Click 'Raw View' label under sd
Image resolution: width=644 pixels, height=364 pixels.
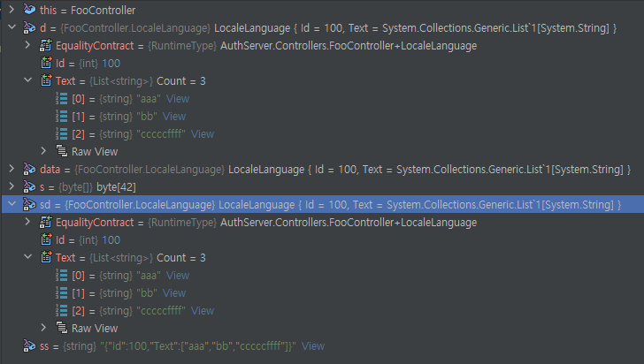click(95, 329)
